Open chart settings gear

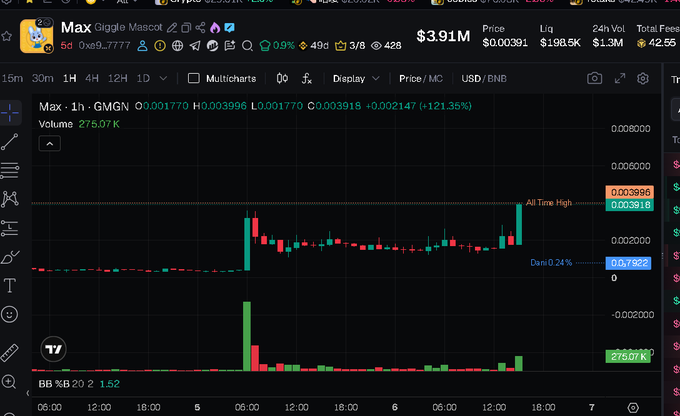pyautogui.click(x=643, y=79)
